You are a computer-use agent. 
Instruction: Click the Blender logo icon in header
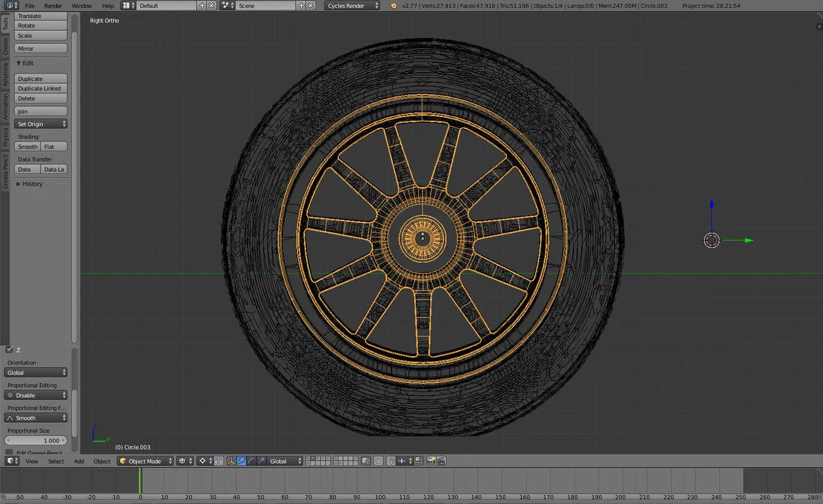pyautogui.click(x=393, y=5)
